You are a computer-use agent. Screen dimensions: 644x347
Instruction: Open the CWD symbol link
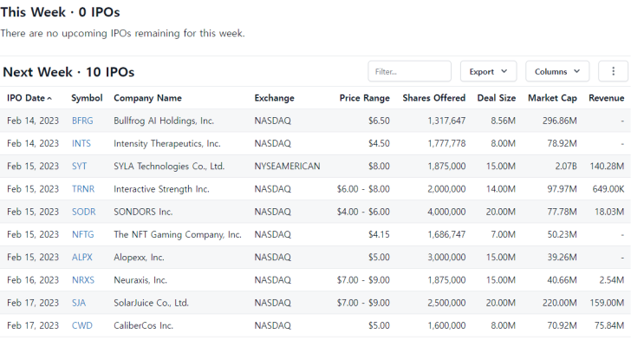coord(82,325)
